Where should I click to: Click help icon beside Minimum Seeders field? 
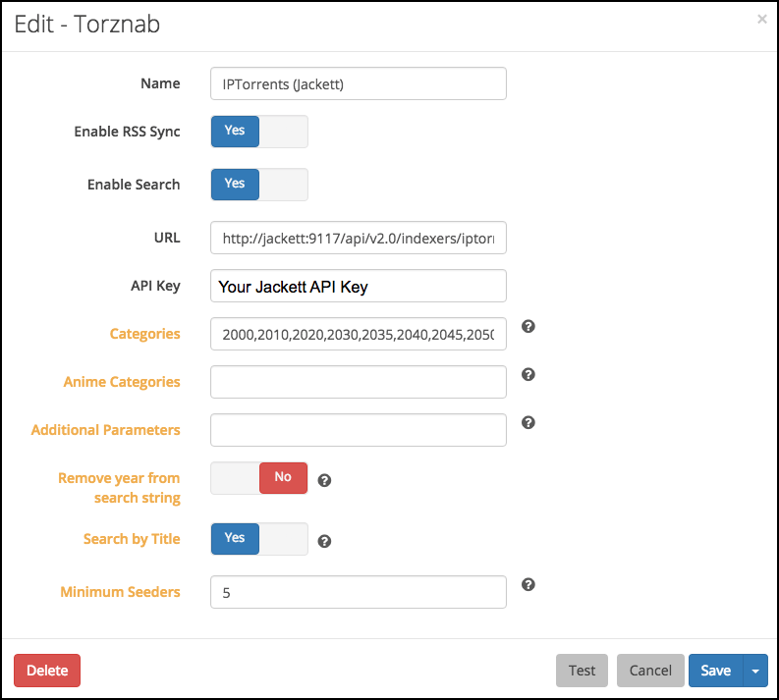[528, 584]
